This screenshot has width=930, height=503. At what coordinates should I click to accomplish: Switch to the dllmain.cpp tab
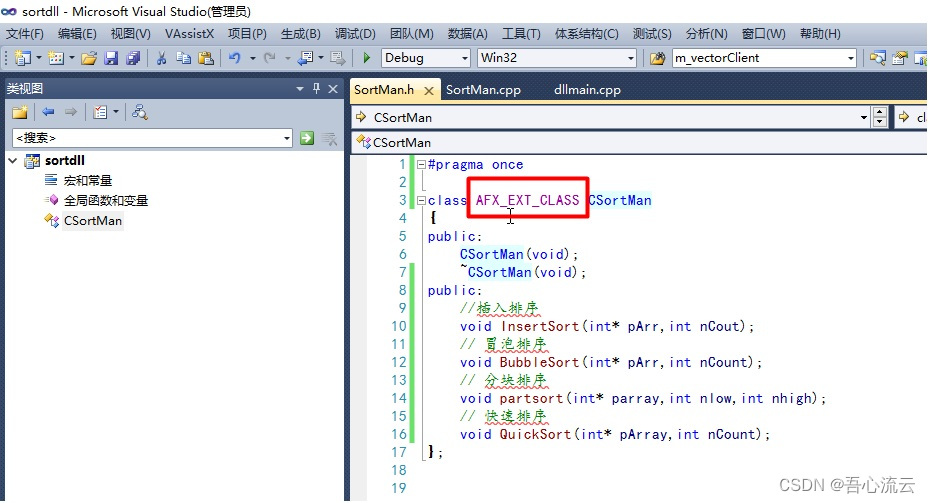(x=587, y=90)
